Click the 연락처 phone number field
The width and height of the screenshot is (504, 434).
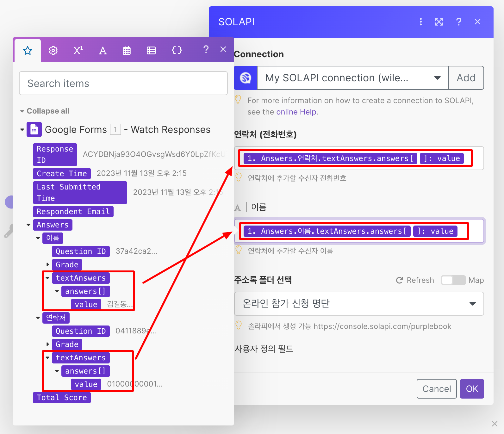359,158
